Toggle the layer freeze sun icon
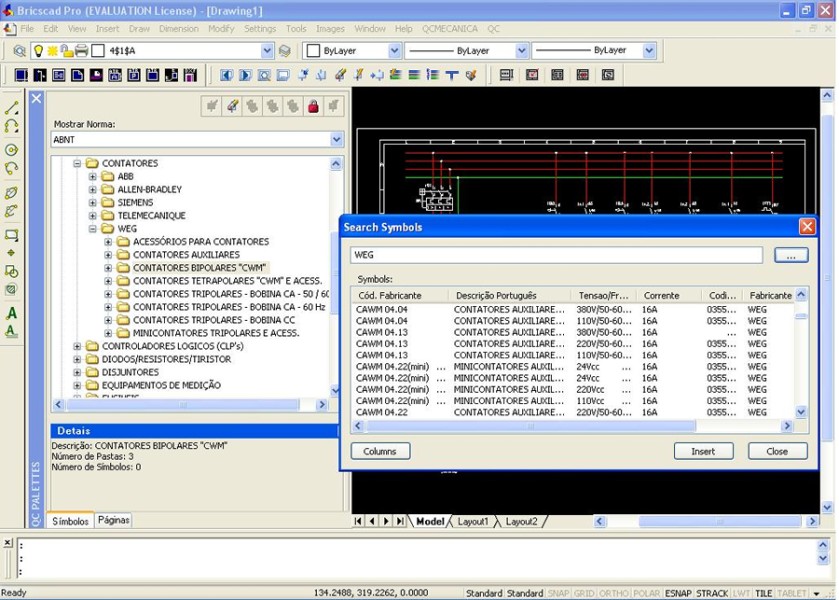 [52, 51]
